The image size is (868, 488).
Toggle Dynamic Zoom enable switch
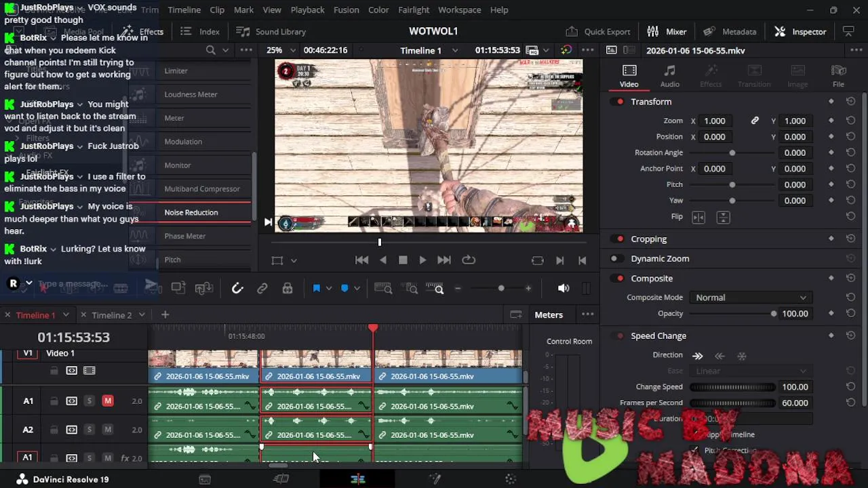pos(617,259)
